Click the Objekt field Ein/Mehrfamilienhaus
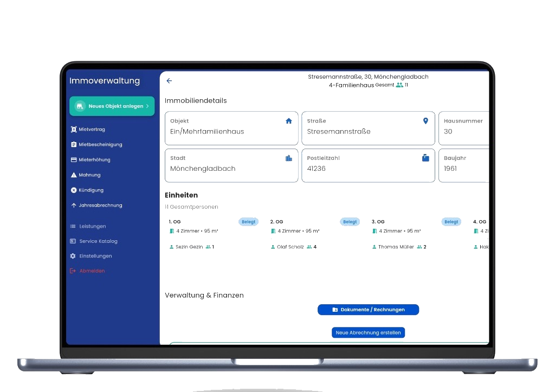 pos(231,128)
